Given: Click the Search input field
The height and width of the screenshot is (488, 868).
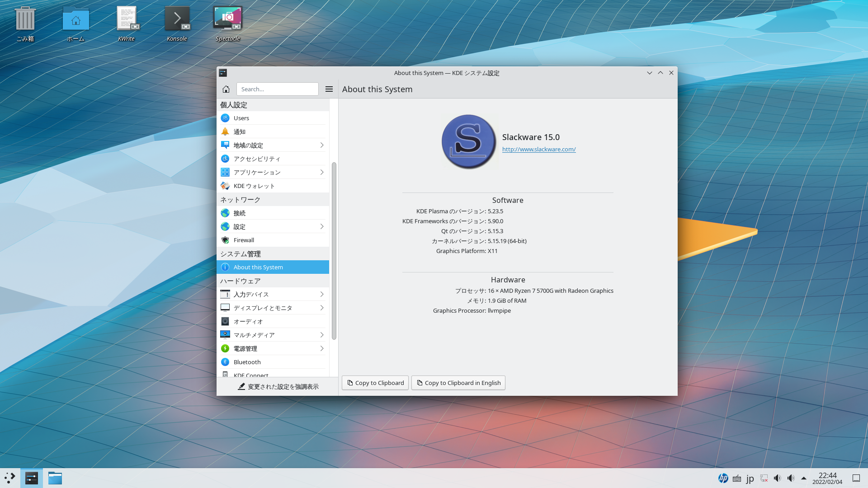Looking at the screenshot, I should [x=277, y=89].
